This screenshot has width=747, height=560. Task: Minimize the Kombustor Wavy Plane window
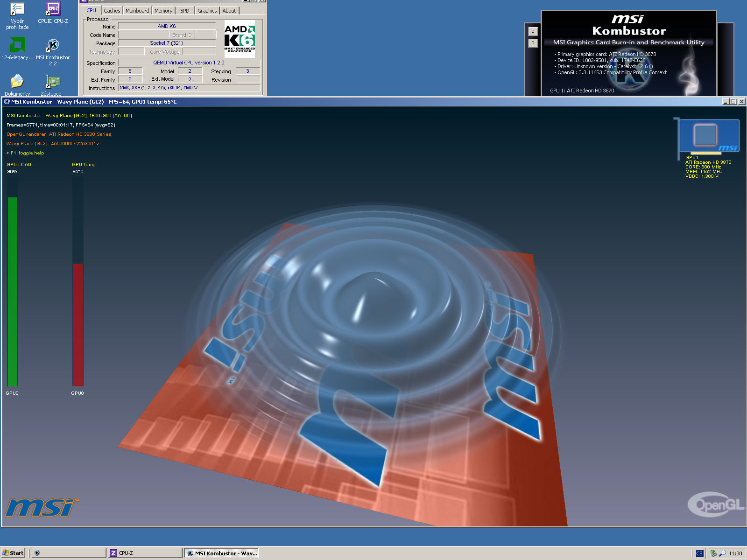726,102
